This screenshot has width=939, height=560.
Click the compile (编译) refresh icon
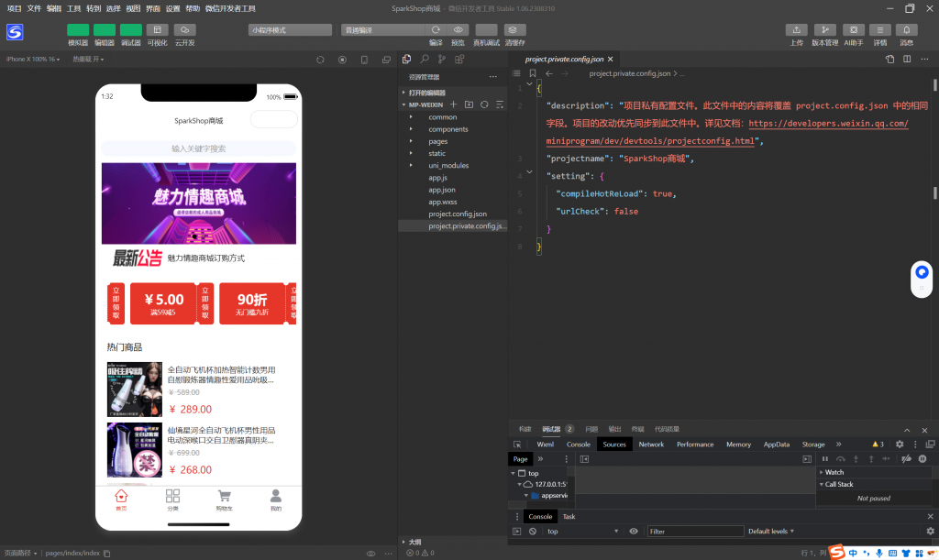[436, 29]
